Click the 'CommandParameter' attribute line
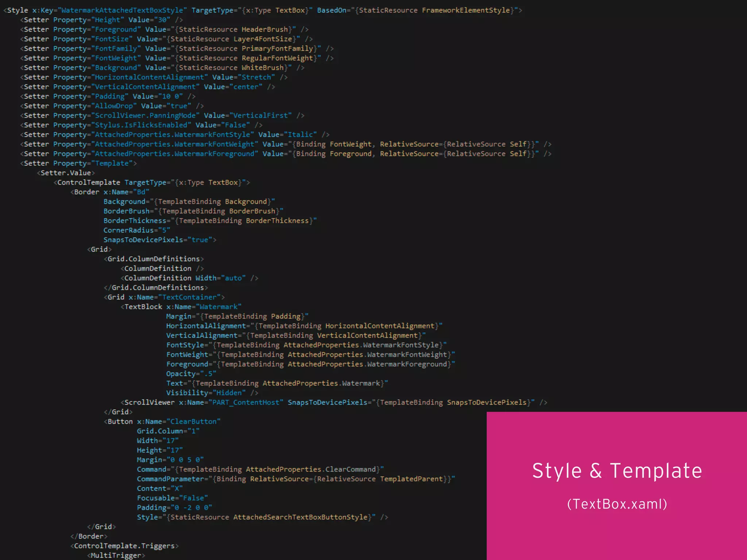This screenshot has width=747, height=560. point(296,479)
